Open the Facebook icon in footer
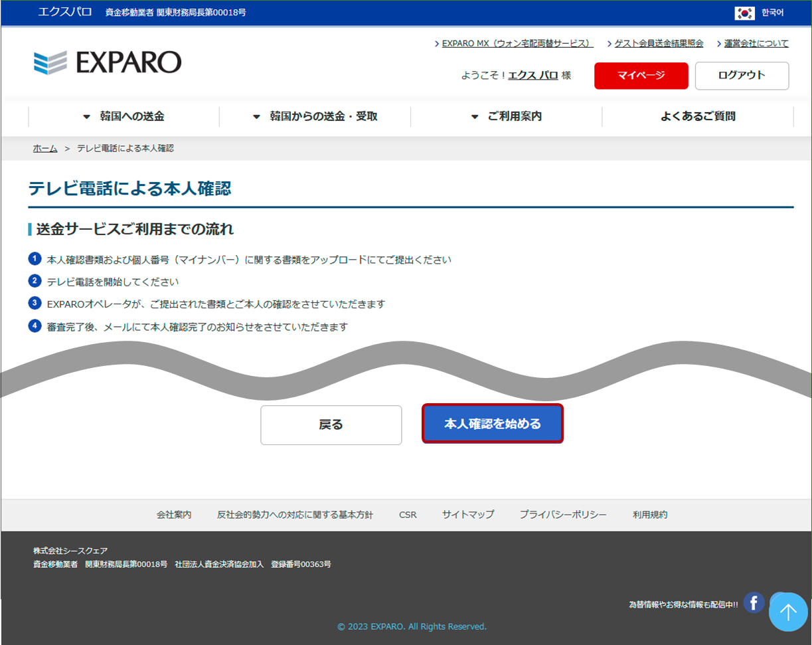 [754, 602]
